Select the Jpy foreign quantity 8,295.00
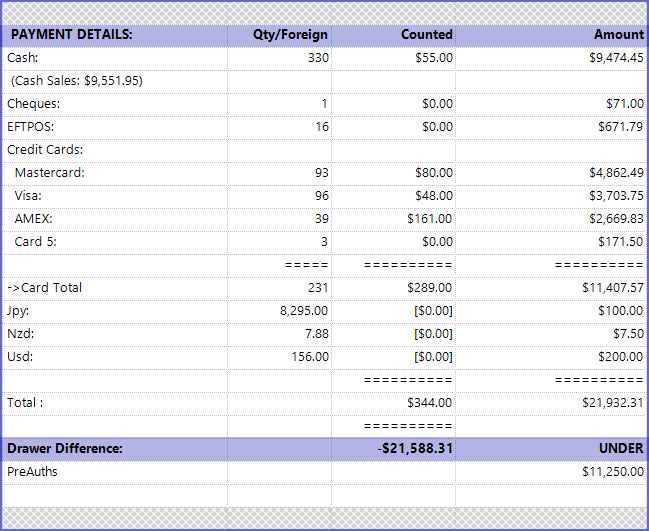The height and width of the screenshot is (531, 649). [301, 311]
